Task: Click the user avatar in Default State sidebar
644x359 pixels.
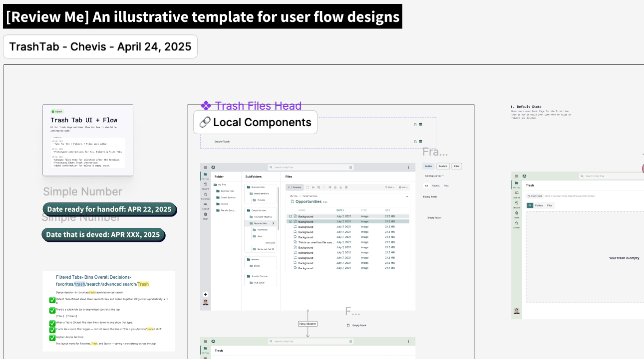Action: coord(517,311)
